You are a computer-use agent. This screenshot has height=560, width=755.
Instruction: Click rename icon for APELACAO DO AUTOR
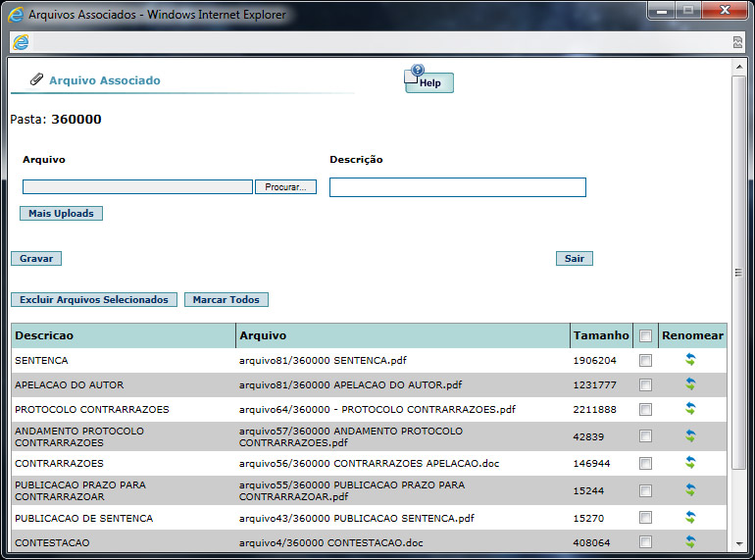click(690, 384)
